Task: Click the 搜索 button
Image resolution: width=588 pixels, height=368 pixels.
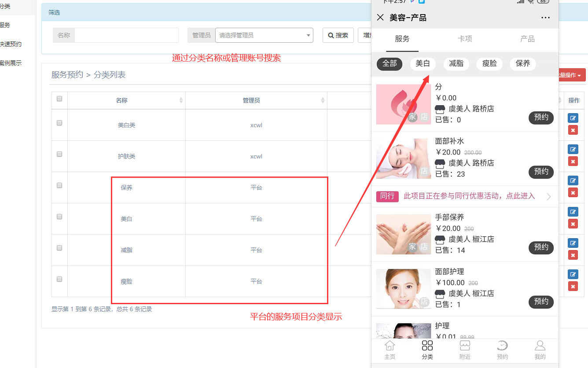Action: 338,35
